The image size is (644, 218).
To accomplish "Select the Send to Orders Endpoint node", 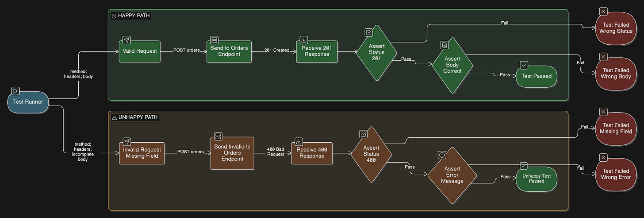I will point(229,51).
